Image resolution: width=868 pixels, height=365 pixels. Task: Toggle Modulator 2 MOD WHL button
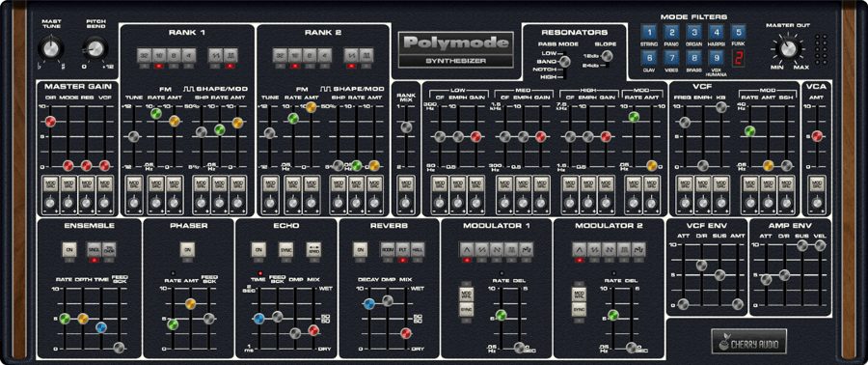[x=580, y=295]
